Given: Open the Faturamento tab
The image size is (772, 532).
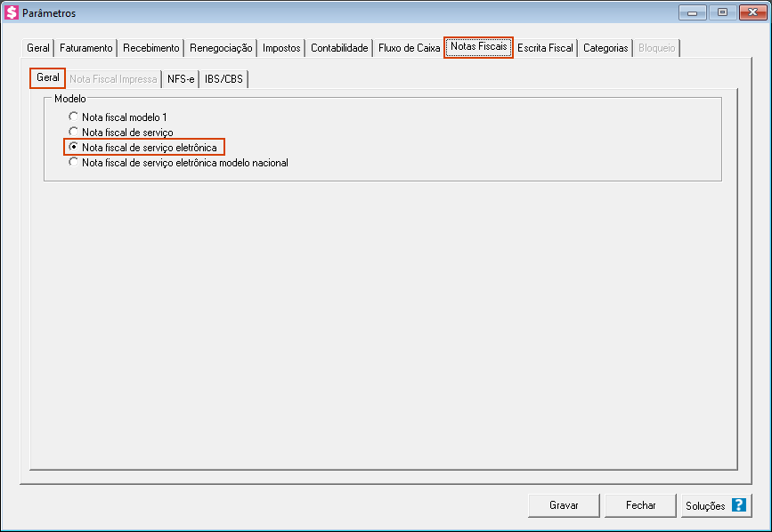Looking at the screenshot, I should (85, 48).
